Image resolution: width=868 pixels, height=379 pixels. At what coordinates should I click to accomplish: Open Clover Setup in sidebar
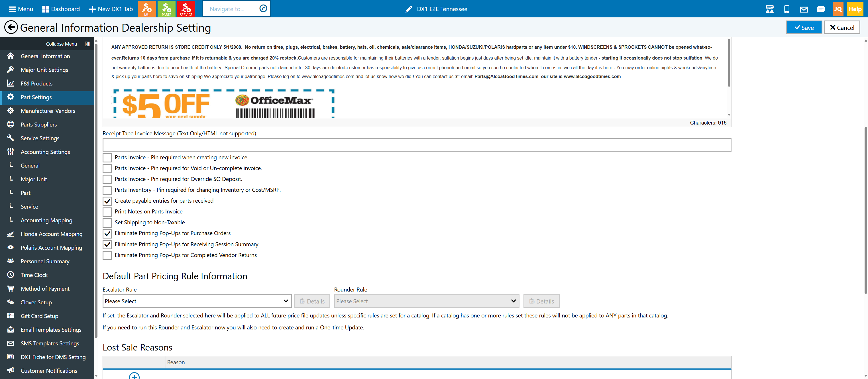tap(36, 302)
